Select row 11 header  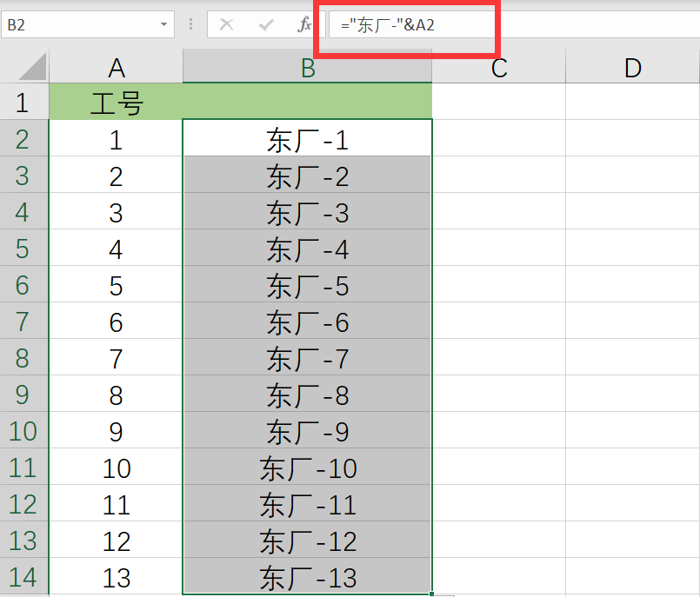point(24,468)
